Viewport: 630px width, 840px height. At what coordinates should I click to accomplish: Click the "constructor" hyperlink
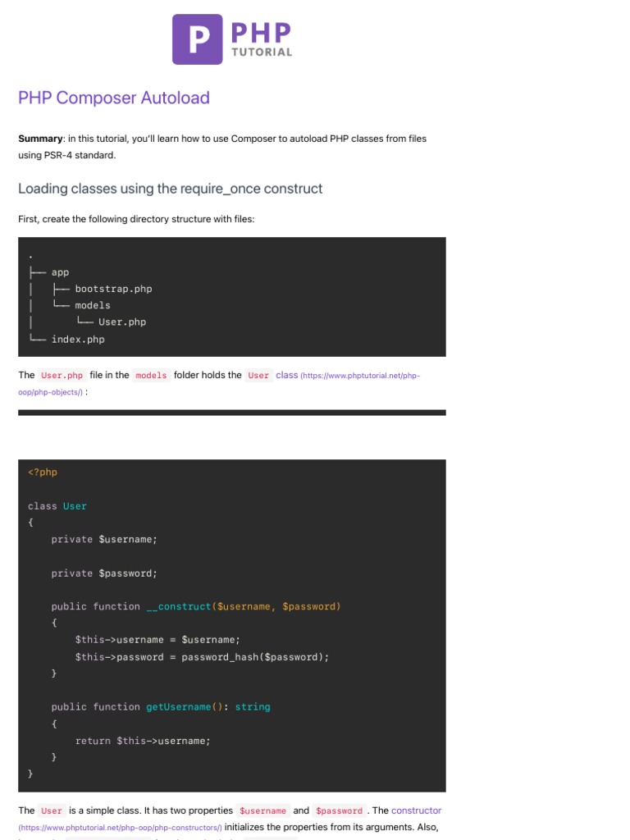pyautogui.click(x=416, y=810)
